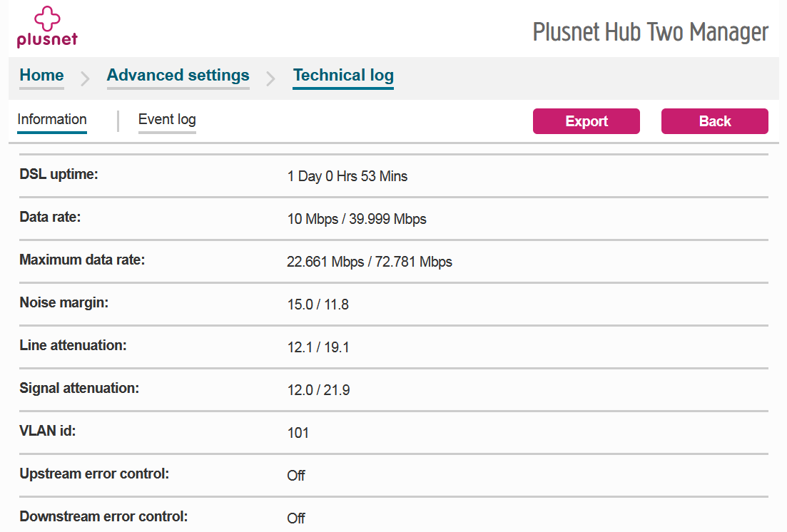Click the Back button
This screenshot has width=787, height=532.
tap(714, 121)
